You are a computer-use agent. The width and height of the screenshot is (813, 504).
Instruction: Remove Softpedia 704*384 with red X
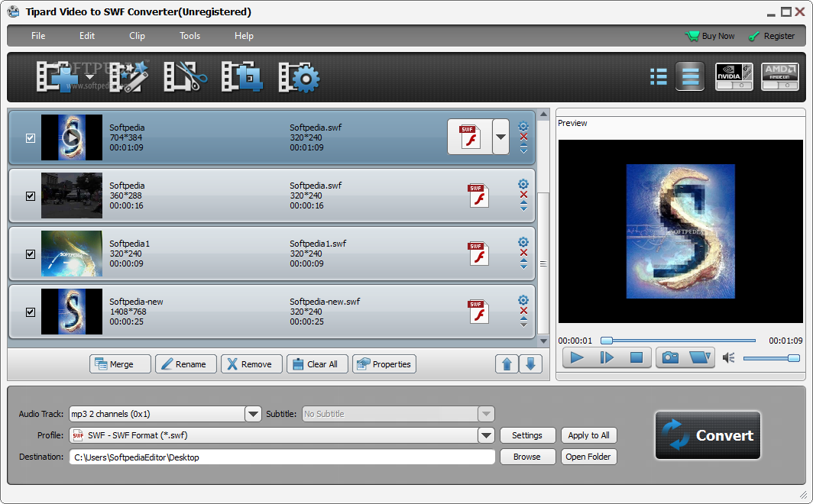pyautogui.click(x=523, y=137)
